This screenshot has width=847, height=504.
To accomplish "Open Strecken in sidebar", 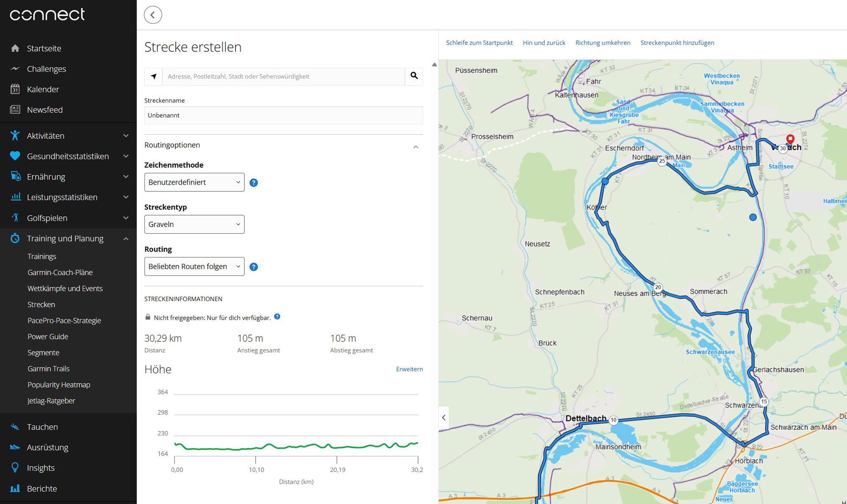I will (x=41, y=305).
